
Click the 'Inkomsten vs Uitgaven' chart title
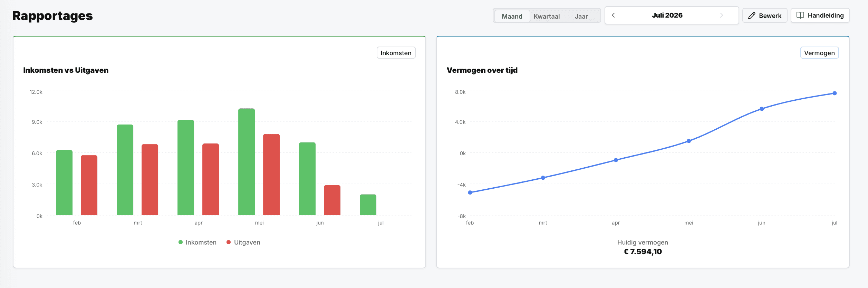tap(66, 70)
